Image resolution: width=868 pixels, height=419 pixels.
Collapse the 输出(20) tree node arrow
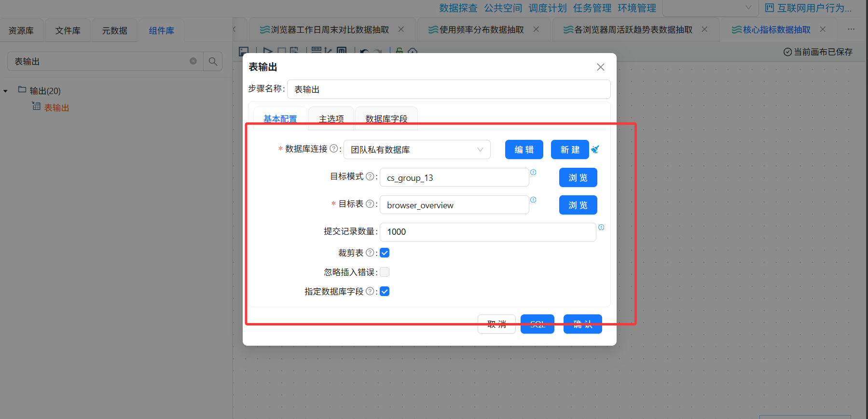pos(5,91)
